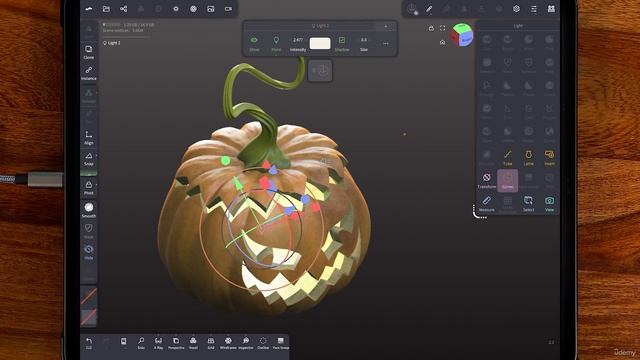Tap the Light header of tool panel

tap(518, 26)
